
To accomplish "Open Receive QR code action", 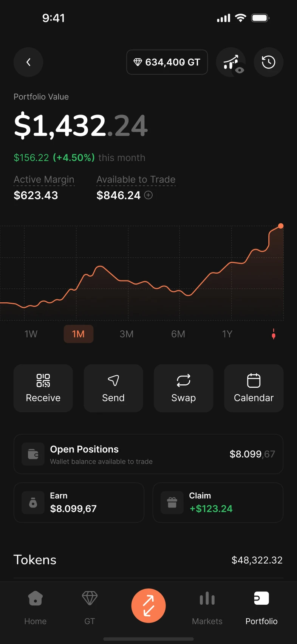I will [x=43, y=388].
